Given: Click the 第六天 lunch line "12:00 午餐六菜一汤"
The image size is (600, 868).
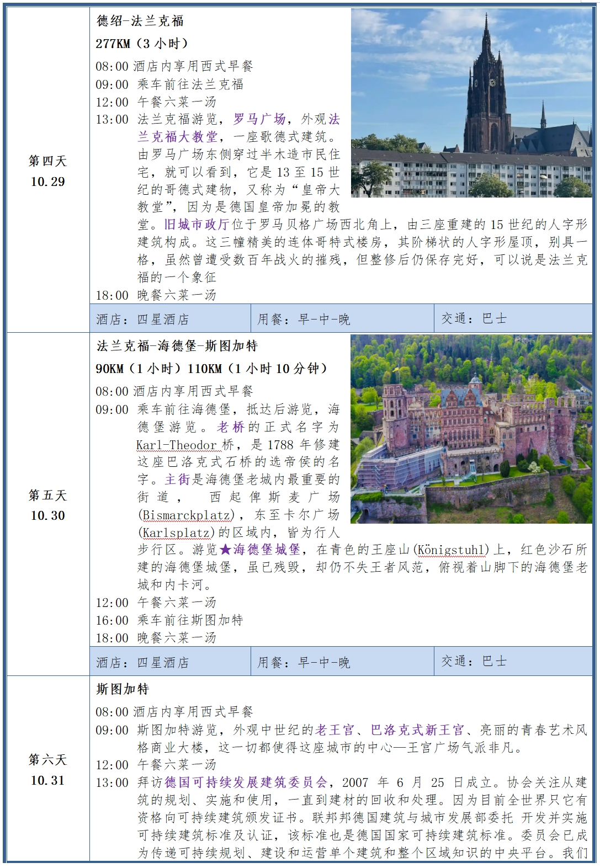Looking at the screenshot, I should 156,765.
